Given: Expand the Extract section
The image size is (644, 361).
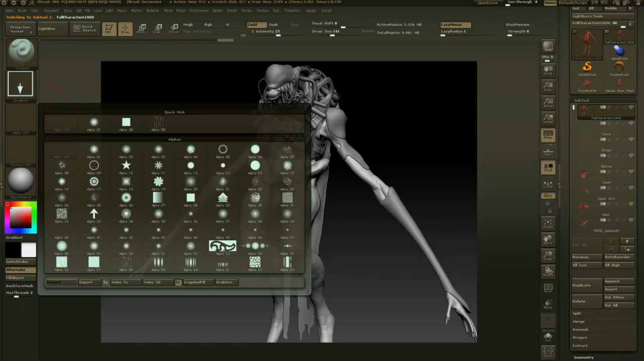Looking at the screenshot, I should pos(580,345).
